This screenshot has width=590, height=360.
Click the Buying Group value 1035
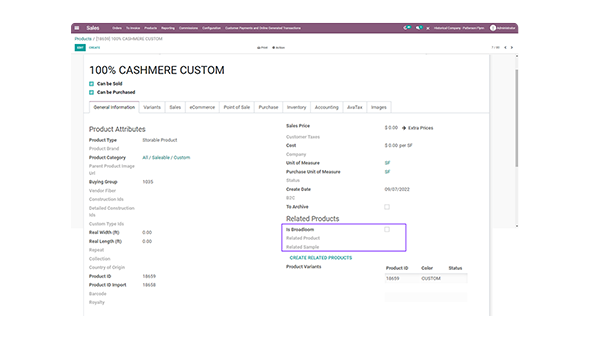[148, 182]
